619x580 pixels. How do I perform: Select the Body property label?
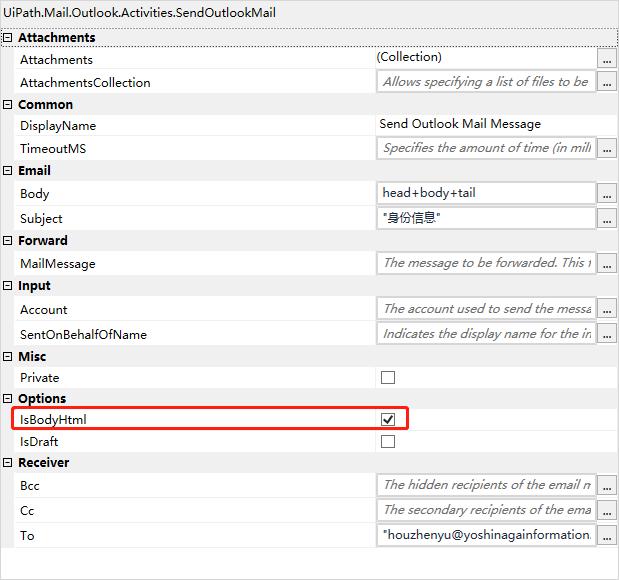coord(35,194)
